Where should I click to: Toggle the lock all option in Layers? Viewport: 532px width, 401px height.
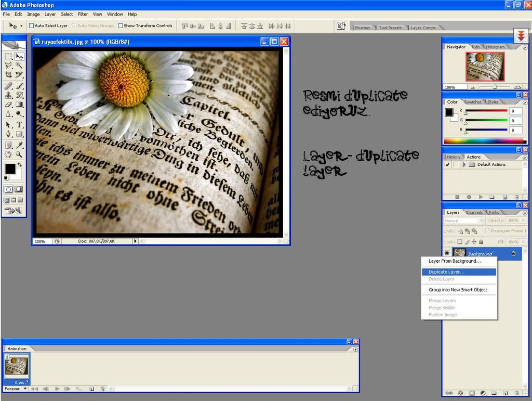[x=481, y=242]
